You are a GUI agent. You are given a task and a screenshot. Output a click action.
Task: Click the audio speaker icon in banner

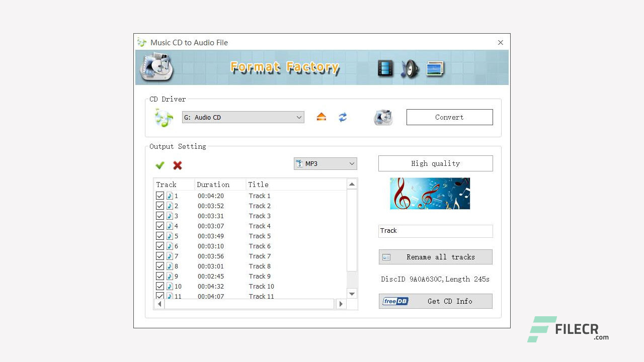pyautogui.click(x=410, y=69)
